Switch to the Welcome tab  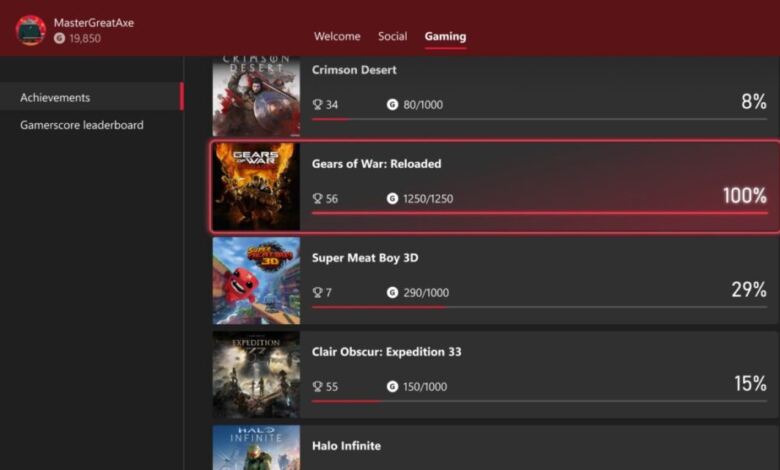(x=337, y=37)
